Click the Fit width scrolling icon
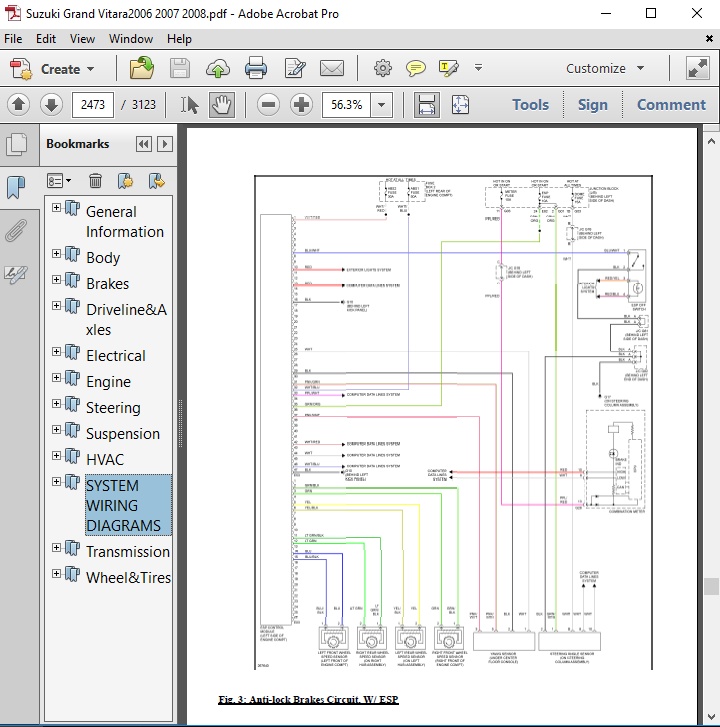The height and width of the screenshot is (727, 720). point(427,105)
